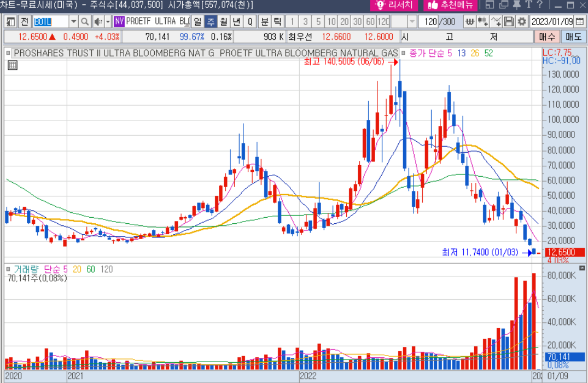Choose the 3 interval button
The image size is (588, 383).
(x=305, y=22)
